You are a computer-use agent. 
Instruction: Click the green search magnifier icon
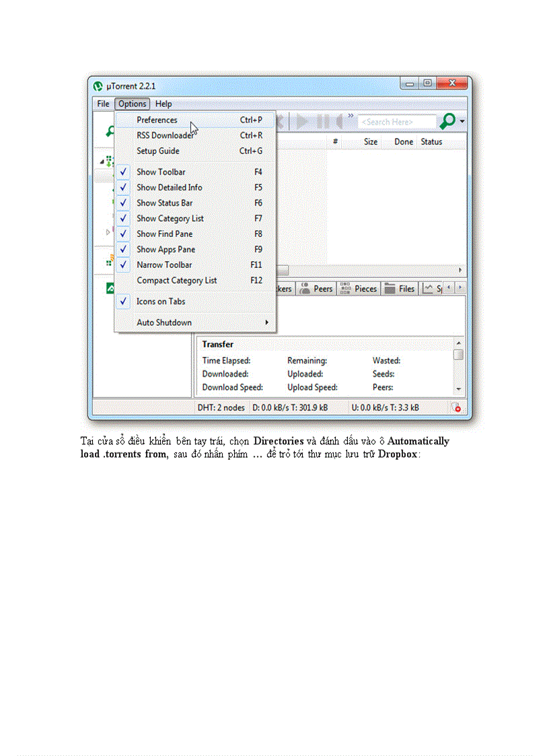(447, 121)
